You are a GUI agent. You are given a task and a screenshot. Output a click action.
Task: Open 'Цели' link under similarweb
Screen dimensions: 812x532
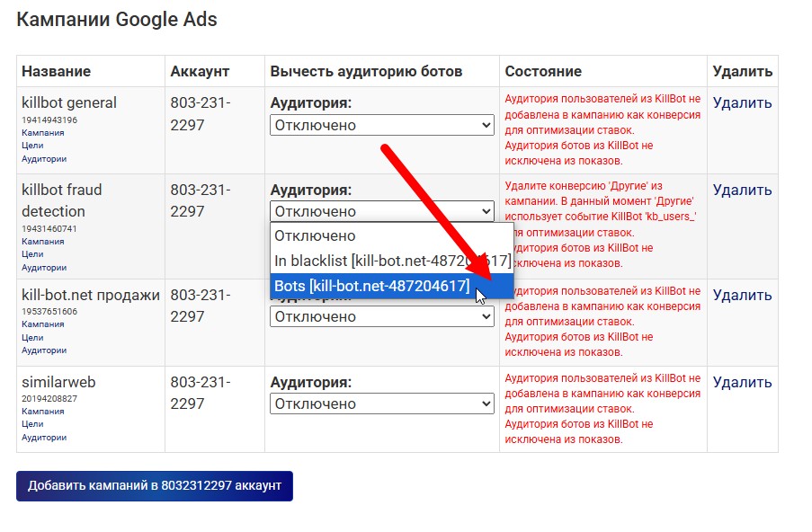coord(32,424)
